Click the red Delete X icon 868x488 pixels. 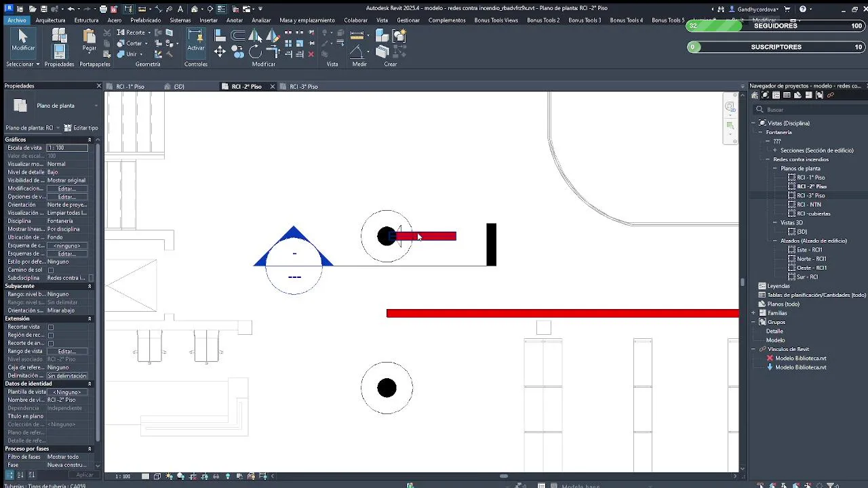click(x=311, y=54)
